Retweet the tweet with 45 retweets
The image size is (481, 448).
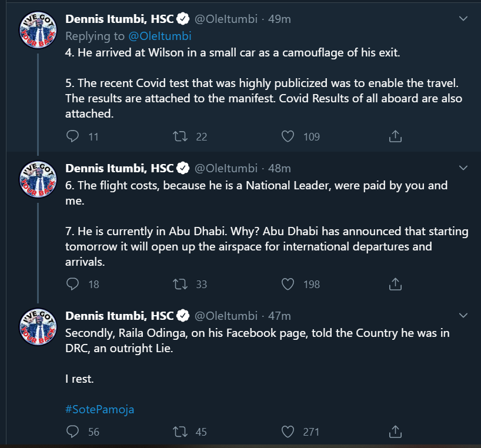click(180, 432)
